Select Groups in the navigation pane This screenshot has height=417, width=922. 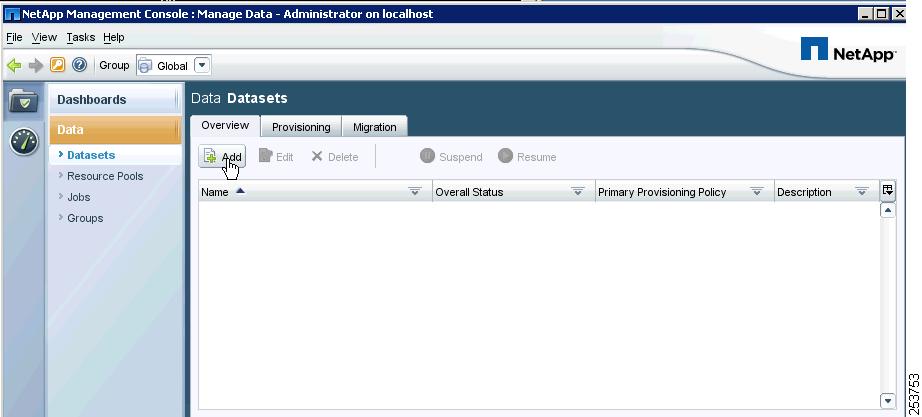[85, 218]
